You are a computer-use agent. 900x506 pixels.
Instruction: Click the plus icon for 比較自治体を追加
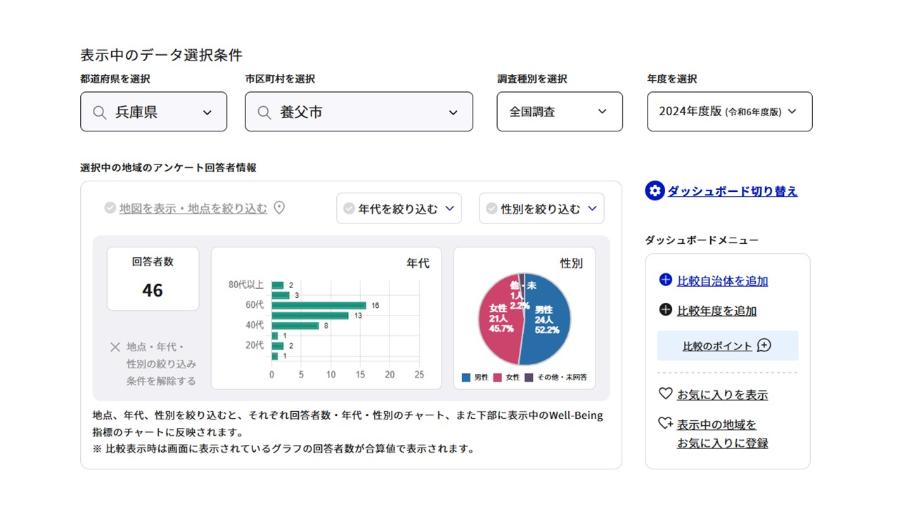click(x=666, y=281)
